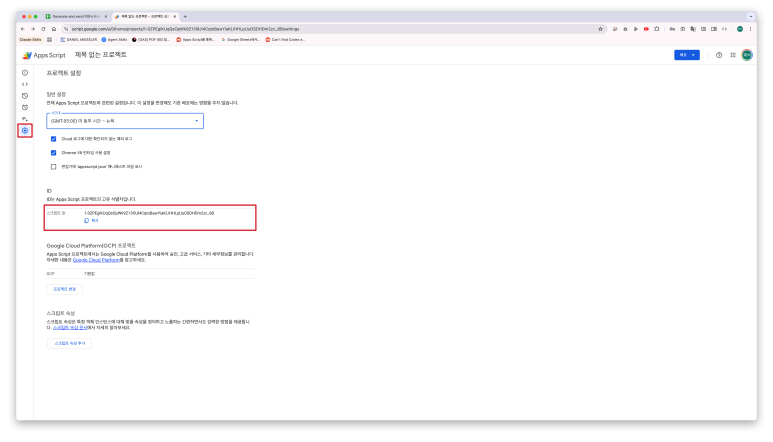Open Google apps grid launcher
The width and height of the screenshot is (773, 442).
point(733,55)
